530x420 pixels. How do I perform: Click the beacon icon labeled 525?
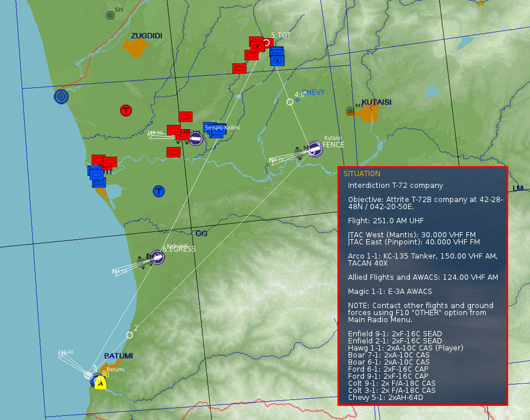pyautogui.click(x=110, y=15)
